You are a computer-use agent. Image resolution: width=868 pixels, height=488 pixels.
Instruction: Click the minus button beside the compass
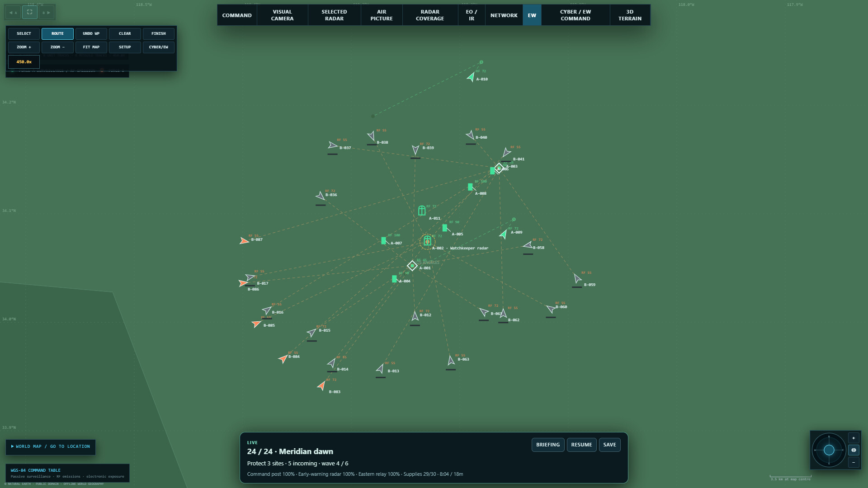click(854, 462)
